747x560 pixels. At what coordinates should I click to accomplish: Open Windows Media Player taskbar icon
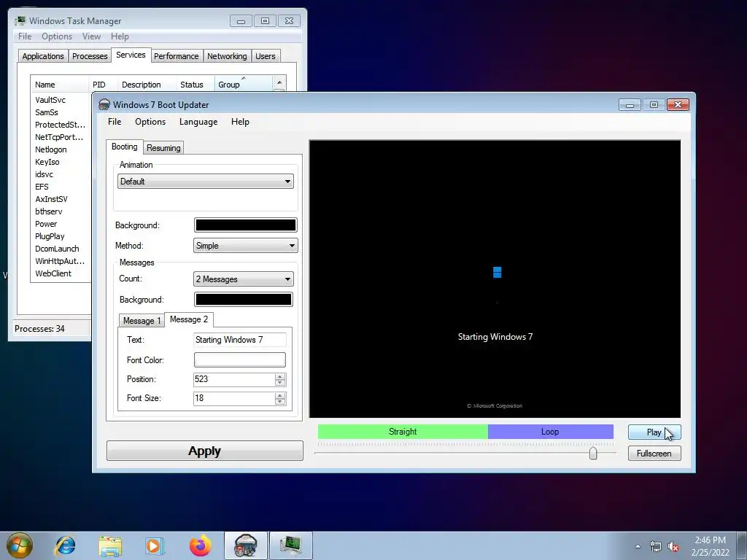tap(154, 545)
